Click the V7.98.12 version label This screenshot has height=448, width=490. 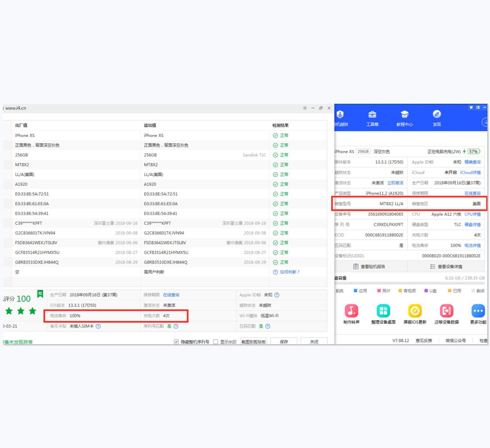point(401,340)
